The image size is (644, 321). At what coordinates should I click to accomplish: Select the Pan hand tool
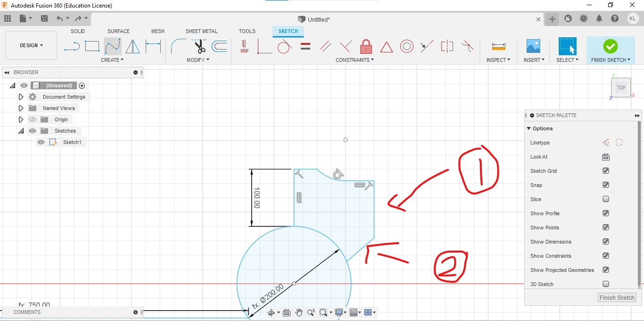tap(299, 313)
